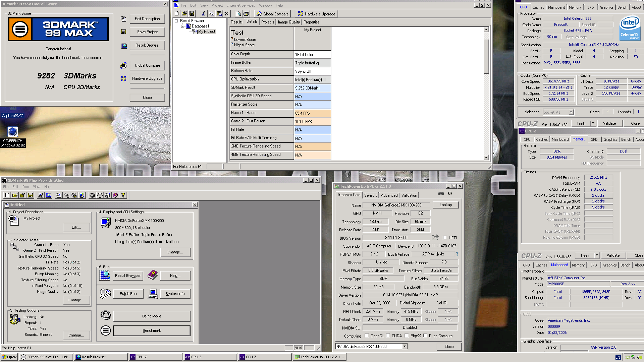Open Tools dropdown arrow in CPU-Z Memory window
This screenshot has height=362, width=644.
pyautogui.click(x=597, y=255)
